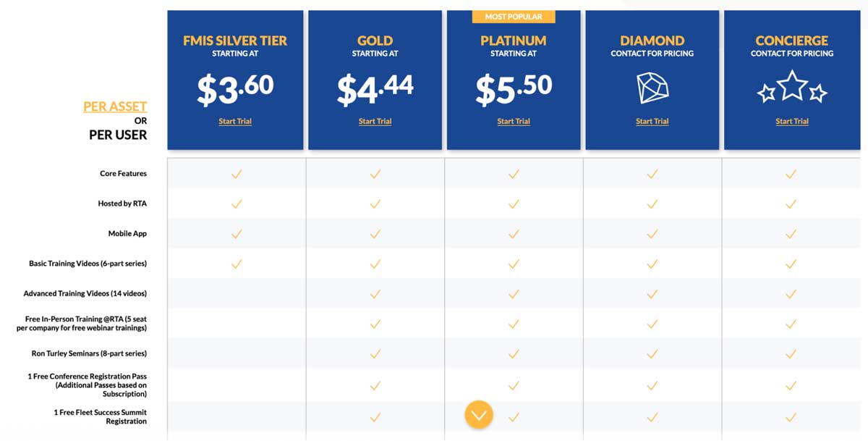Start Trial for the FMIS Silver Tier
The image size is (868, 441).
pos(235,121)
